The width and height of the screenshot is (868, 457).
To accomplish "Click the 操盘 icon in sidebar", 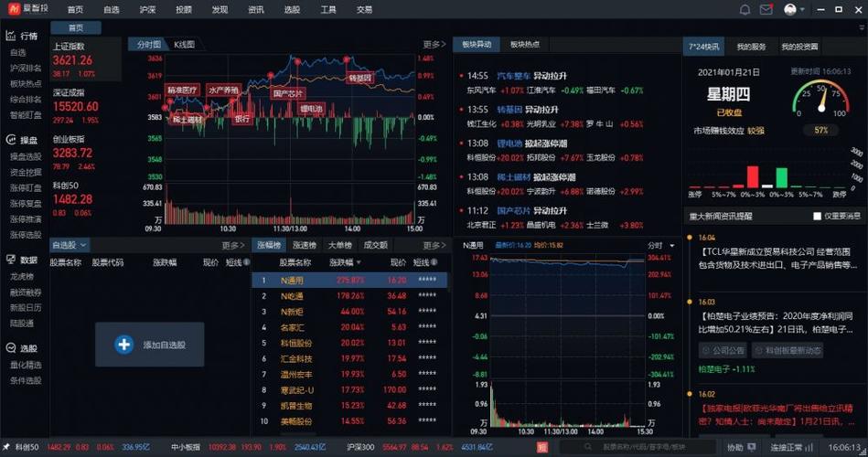I will [x=10, y=140].
